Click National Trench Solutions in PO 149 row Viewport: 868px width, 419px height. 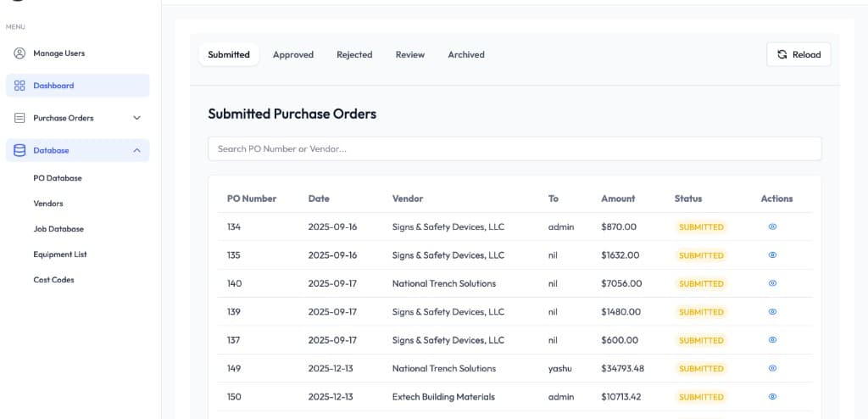444,368
